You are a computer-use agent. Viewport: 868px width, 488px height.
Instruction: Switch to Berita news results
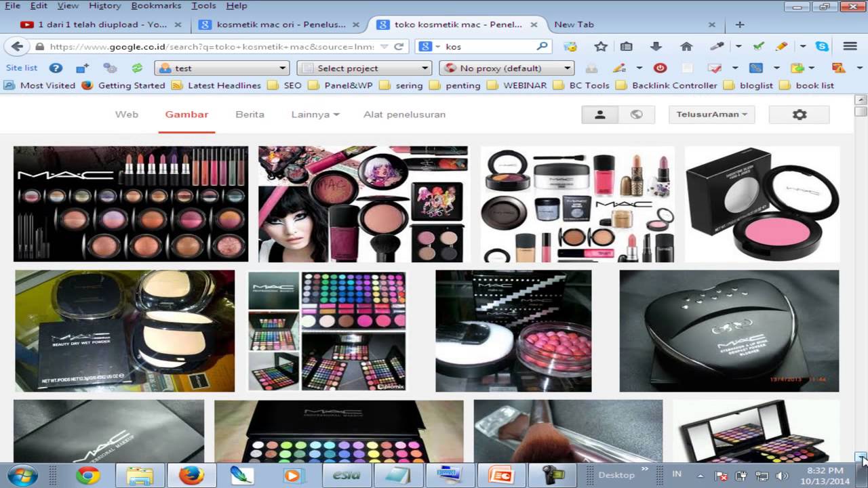(250, 115)
